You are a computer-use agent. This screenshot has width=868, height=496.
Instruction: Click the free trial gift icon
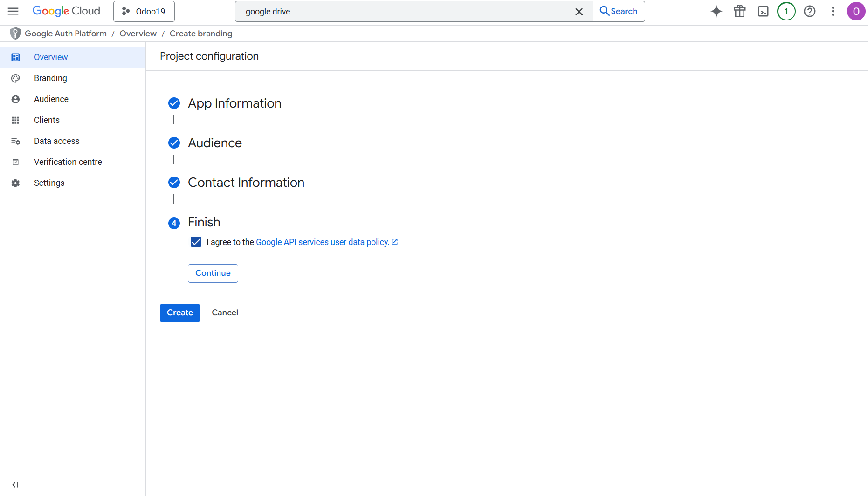[x=739, y=11]
